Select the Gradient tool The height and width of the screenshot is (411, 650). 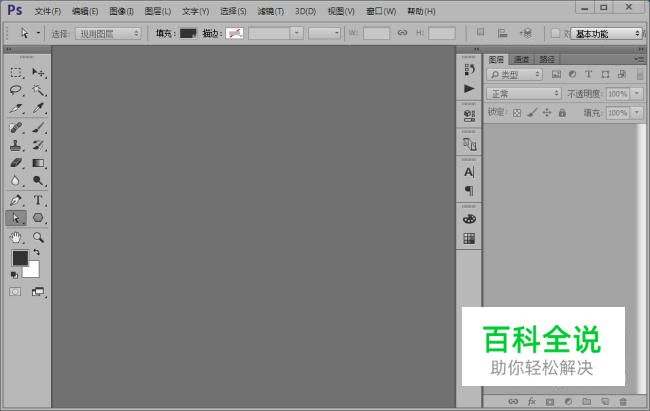pos(38,163)
